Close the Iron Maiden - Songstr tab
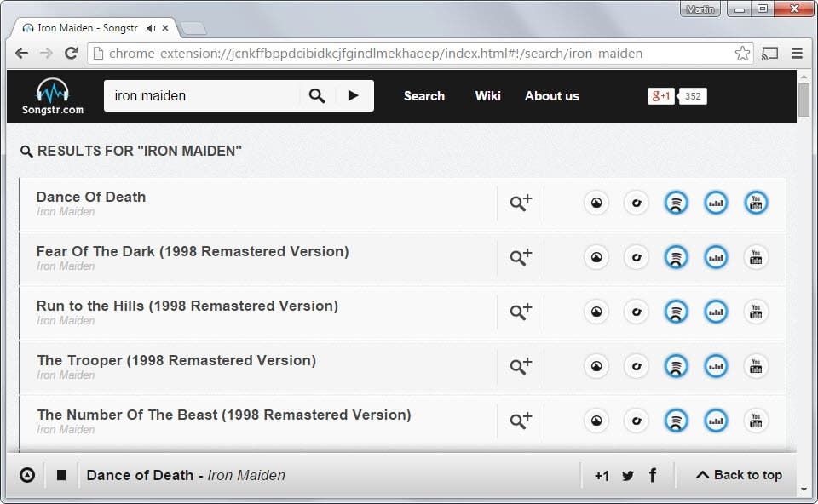The image size is (818, 504). click(x=165, y=28)
